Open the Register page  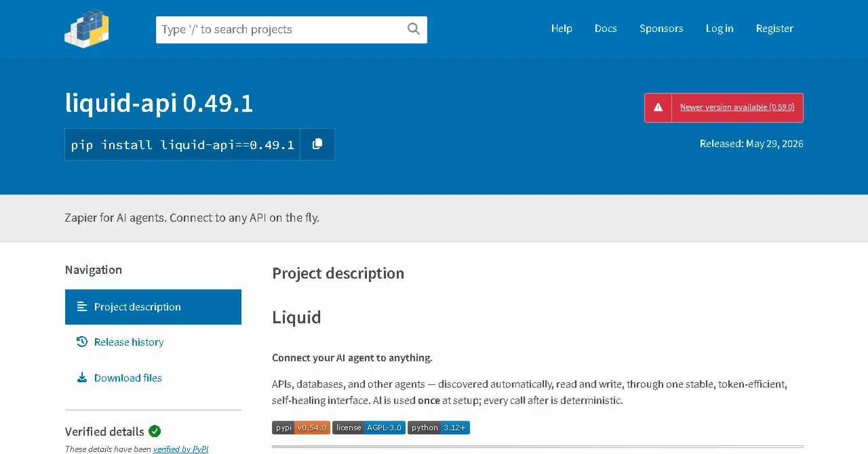coord(774,28)
